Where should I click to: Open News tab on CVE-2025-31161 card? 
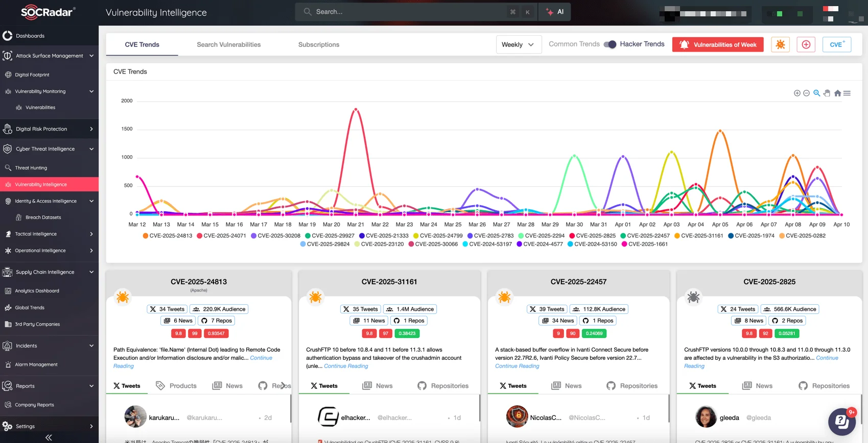(x=378, y=386)
